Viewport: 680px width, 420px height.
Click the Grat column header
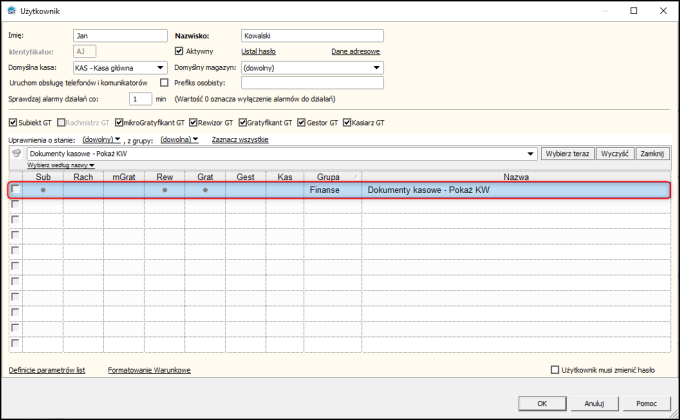205,177
